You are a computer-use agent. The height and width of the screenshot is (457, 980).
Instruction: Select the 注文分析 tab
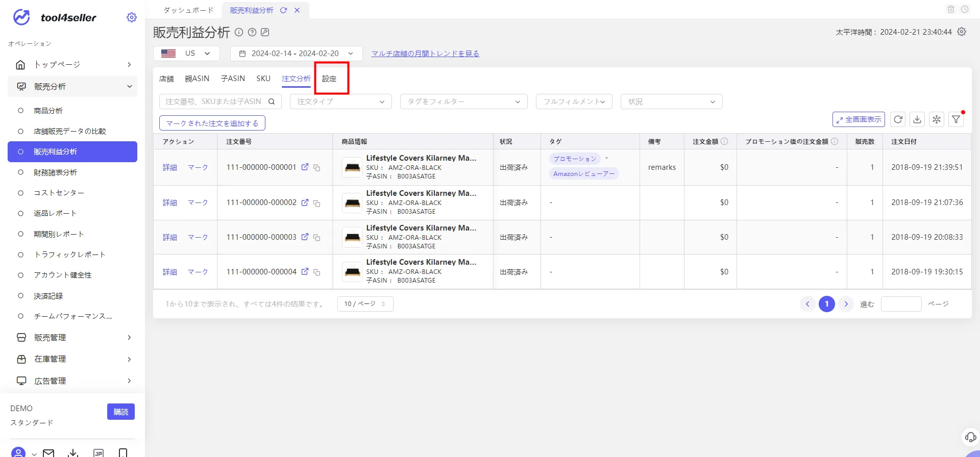pos(296,79)
